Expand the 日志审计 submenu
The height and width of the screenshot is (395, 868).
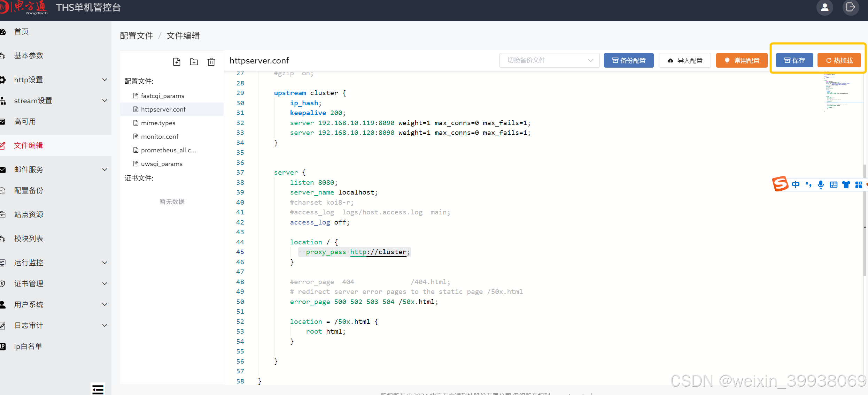[56, 326]
